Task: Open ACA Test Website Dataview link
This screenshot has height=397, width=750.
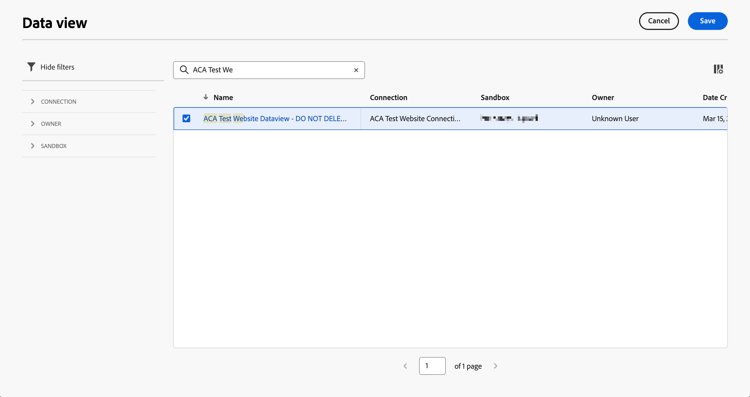Action: [275, 118]
